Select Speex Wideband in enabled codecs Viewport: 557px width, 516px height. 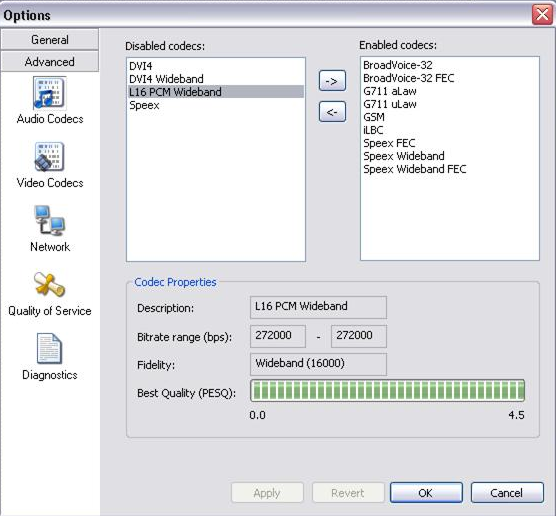click(x=450, y=156)
